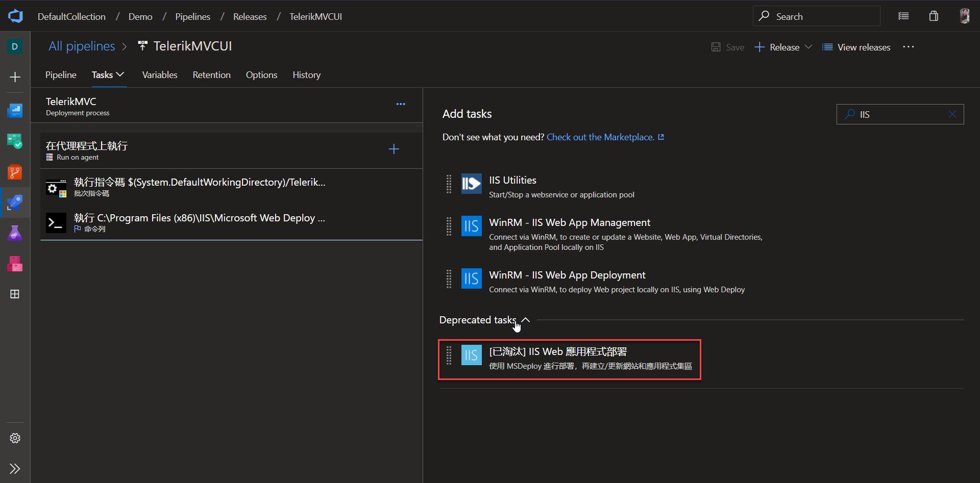Viewport: 980px width, 483px height.
Task: Open Test Plans flask icon in sidebar
Action: tap(14, 233)
